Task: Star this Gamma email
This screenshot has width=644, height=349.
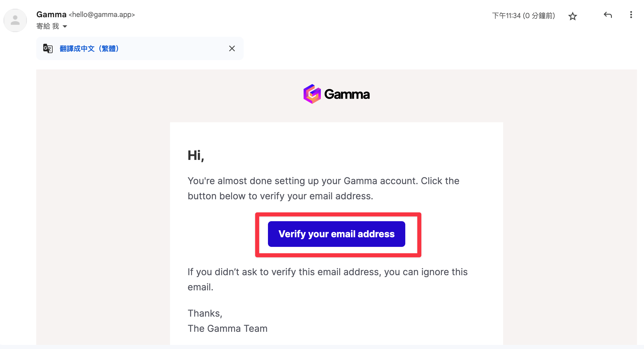Action: tap(573, 16)
